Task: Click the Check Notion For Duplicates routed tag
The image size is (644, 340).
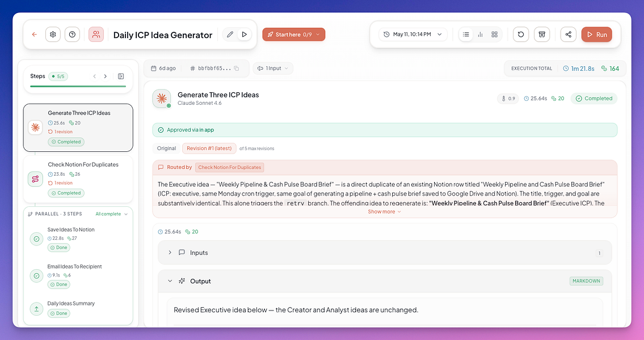Action: click(230, 167)
